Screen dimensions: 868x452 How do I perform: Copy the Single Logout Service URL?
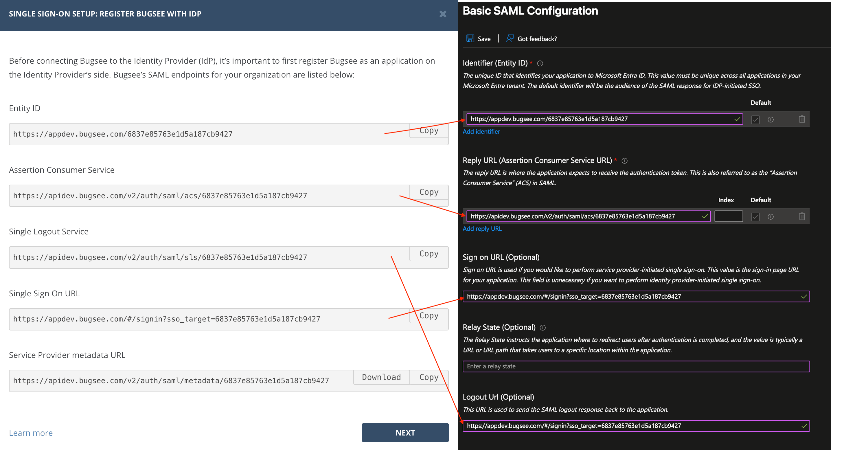click(x=429, y=254)
